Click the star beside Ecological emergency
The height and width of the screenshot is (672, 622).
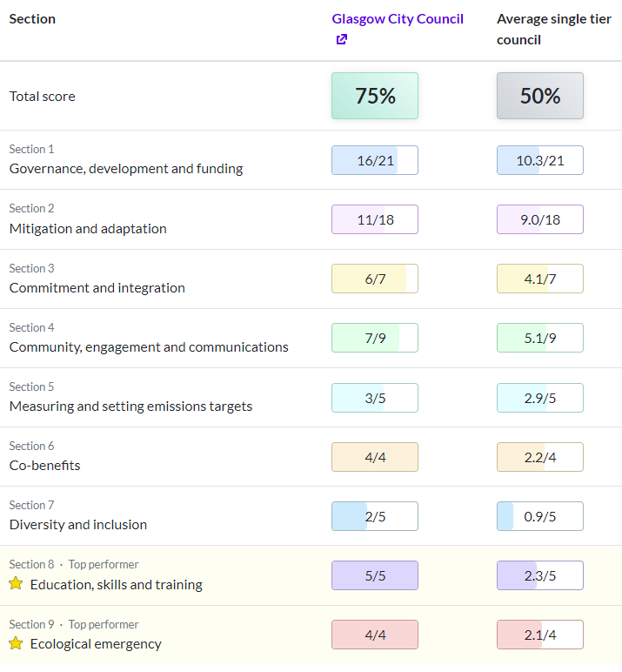[16, 643]
